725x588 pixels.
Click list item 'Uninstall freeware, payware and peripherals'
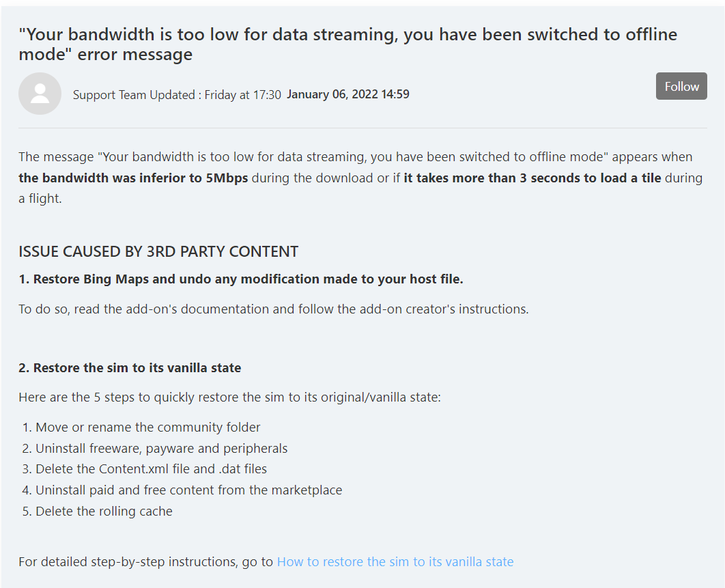pyautogui.click(x=161, y=449)
